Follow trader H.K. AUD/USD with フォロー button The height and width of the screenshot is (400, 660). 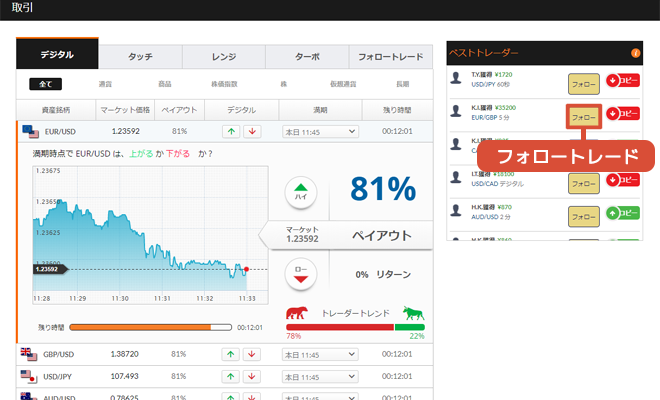tap(584, 216)
